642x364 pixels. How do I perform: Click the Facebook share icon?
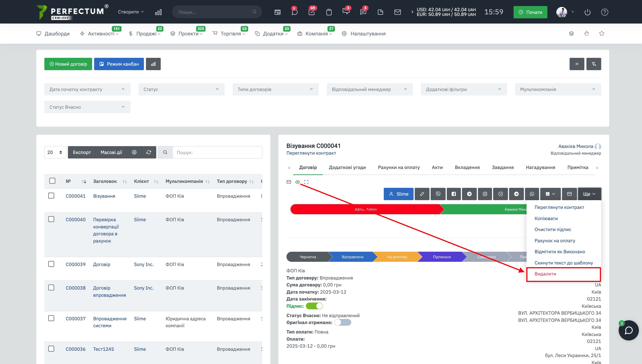(453, 194)
